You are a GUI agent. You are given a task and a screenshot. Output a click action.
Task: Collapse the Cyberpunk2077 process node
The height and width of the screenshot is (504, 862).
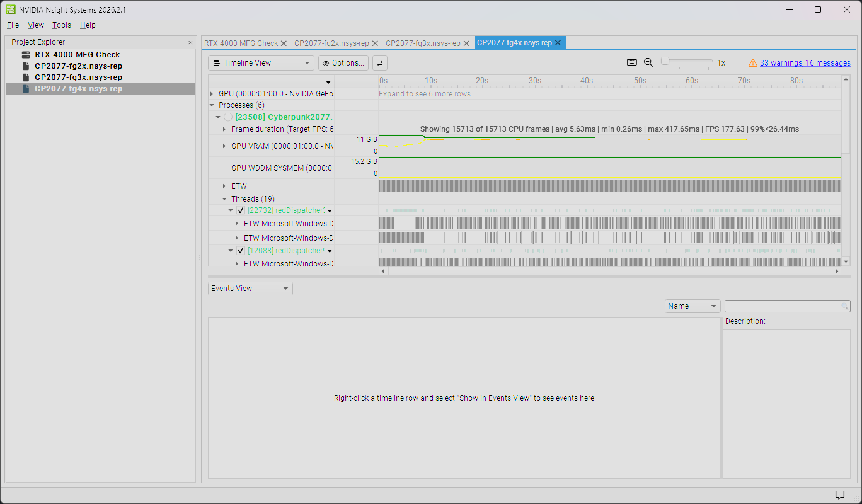coord(218,117)
